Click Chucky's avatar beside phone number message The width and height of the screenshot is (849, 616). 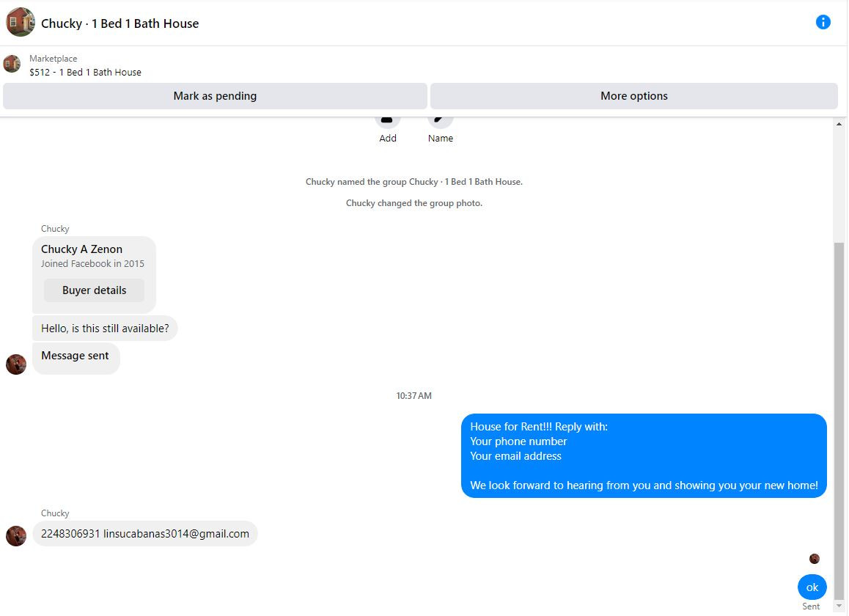coord(16,536)
